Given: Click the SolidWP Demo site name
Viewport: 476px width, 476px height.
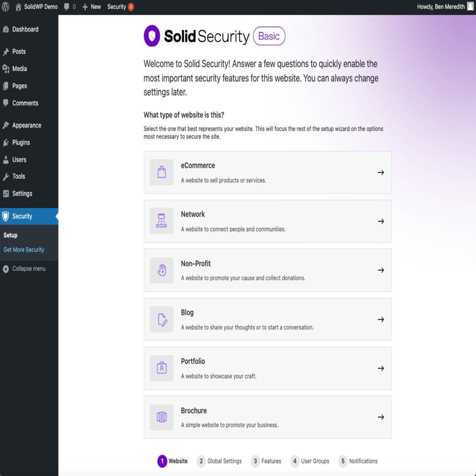Looking at the screenshot, I should click(41, 7).
